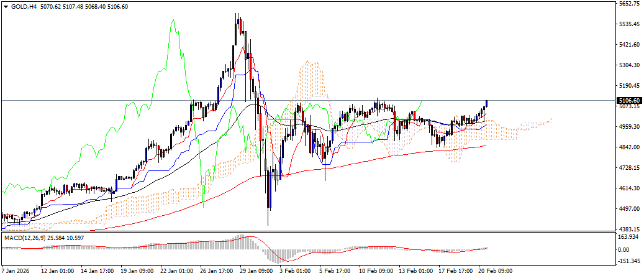The height and width of the screenshot is (278, 644).
Task: Click the 7 Jan 2026 date label
Action: click(14, 271)
